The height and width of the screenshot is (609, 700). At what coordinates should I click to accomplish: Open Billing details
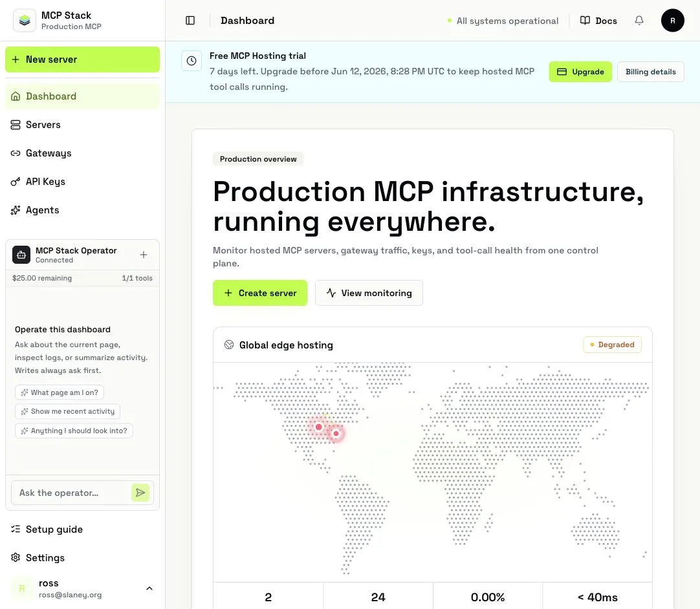[650, 72]
